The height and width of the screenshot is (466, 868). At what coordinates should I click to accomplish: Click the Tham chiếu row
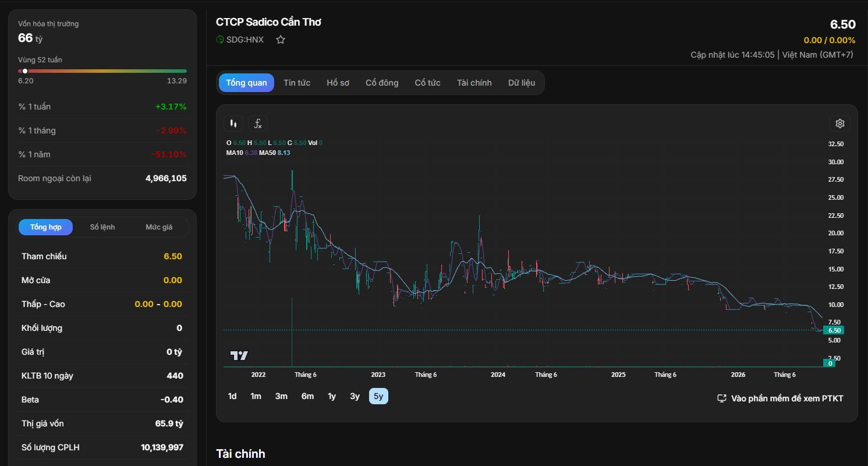click(102, 256)
